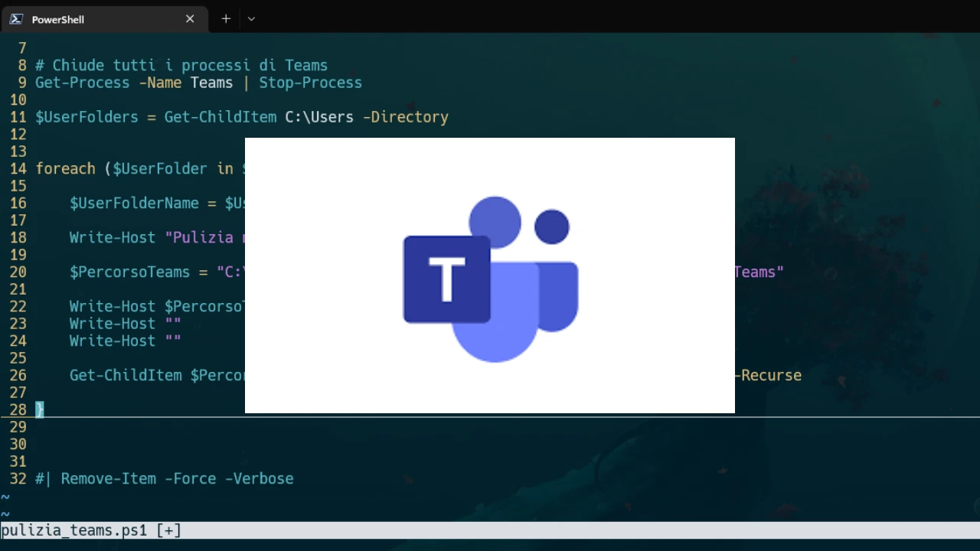Click 'Get-ChildItem' on line 26
Viewport: 980px width, 551px height.
[126, 375]
